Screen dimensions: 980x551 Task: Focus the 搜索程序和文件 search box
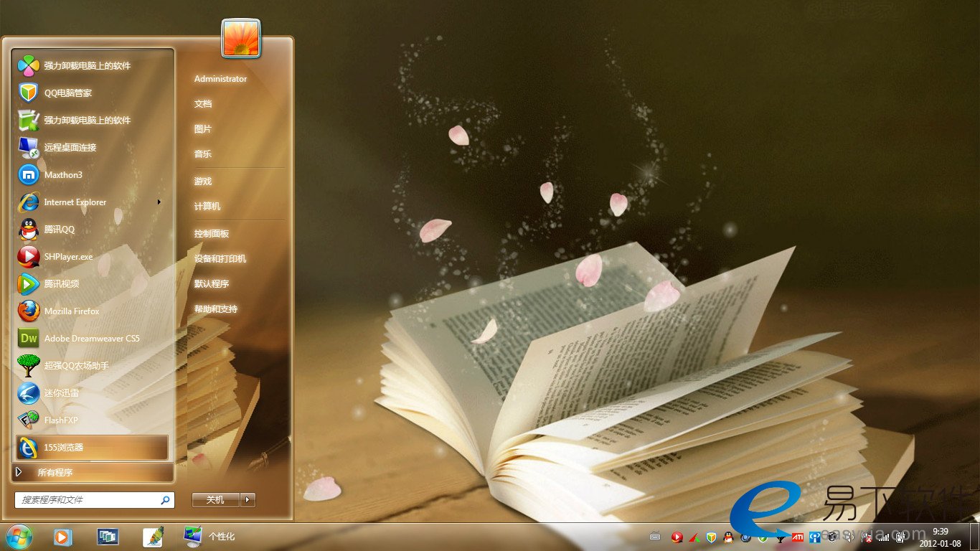coord(94,500)
